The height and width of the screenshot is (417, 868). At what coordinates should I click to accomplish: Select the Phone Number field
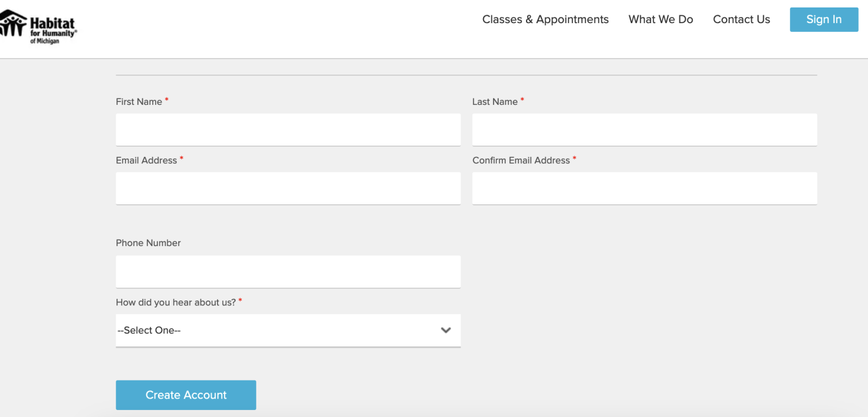coord(288,271)
